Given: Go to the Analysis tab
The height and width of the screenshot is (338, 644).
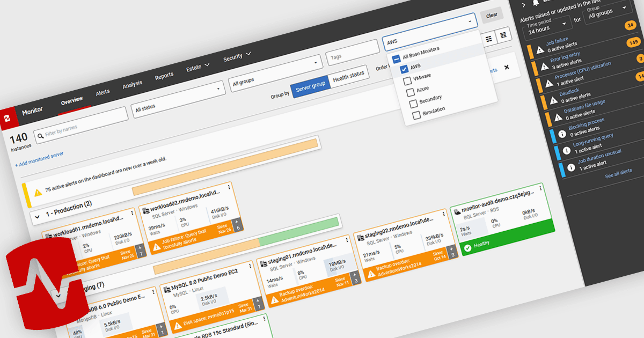Looking at the screenshot, I should 132,84.
